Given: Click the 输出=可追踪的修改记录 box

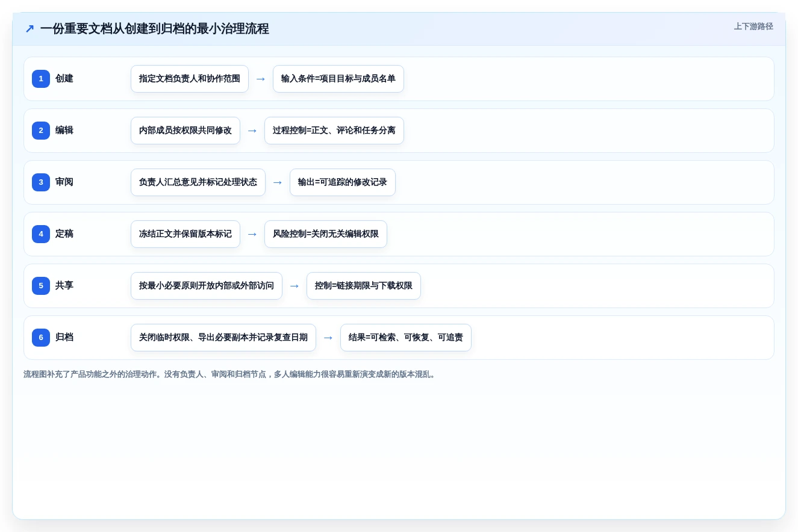Looking at the screenshot, I should pos(343,182).
